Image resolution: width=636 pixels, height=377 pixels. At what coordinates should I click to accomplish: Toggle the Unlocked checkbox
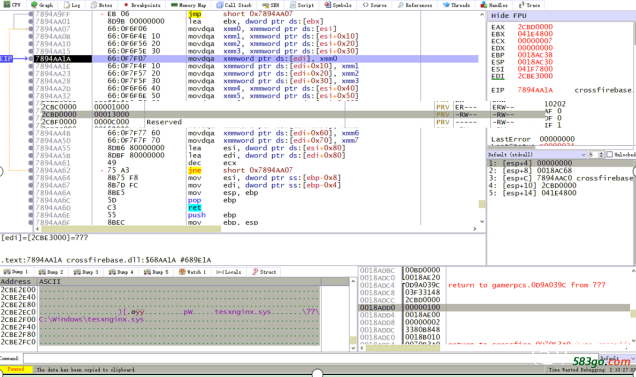point(609,155)
